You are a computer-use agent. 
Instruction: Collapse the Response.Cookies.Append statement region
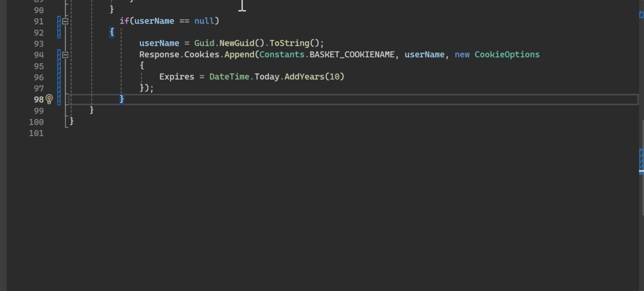coord(65,55)
